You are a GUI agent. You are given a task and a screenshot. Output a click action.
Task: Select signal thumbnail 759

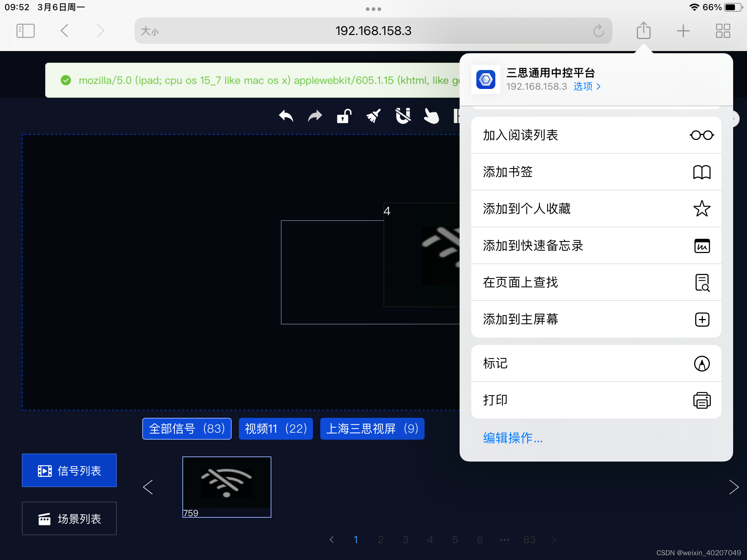227,487
